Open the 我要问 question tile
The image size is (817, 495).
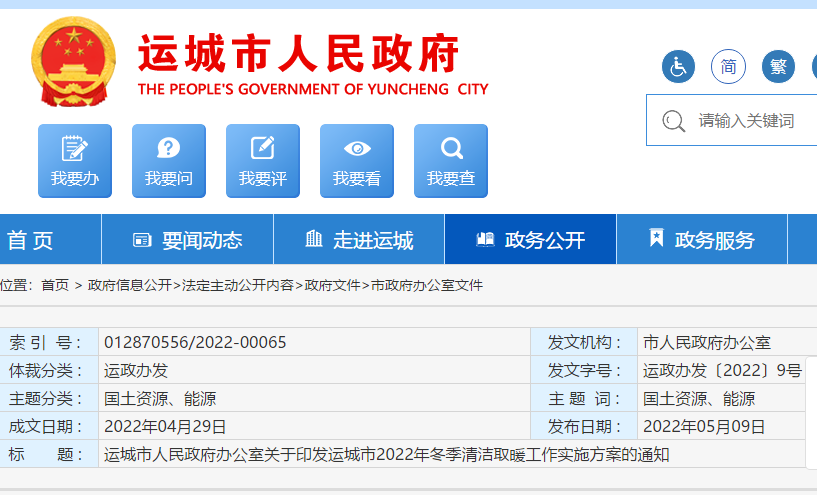pyautogui.click(x=169, y=161)
